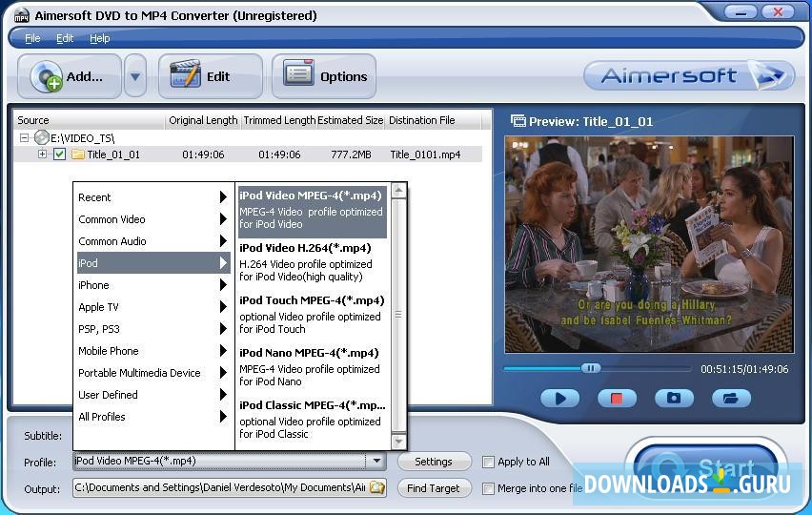The height and width of the screenshot is (515, 812).
Task: Open the File menu
Action: click(32, 38)
